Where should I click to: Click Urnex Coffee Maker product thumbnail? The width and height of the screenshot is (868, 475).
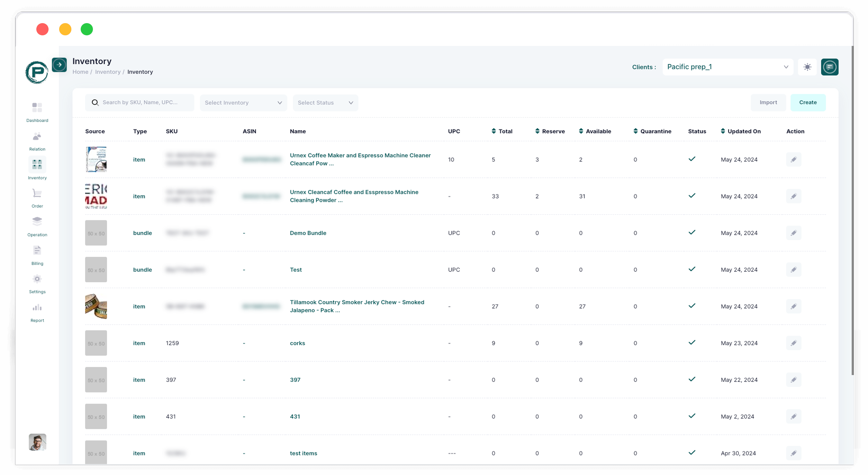[x=96, y=159]
